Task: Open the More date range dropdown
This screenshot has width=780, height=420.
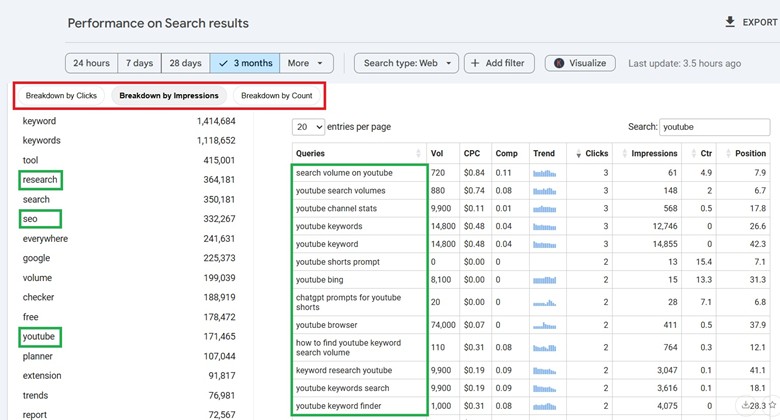Action: 307,63
